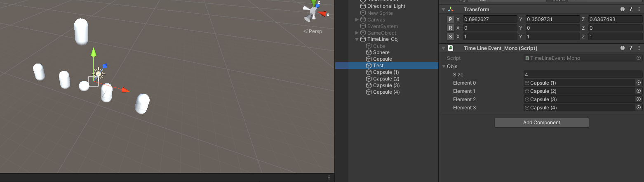This screenshot has width=644, height=182.
Task: Click Rotation X input field
Action: point(489,28)
